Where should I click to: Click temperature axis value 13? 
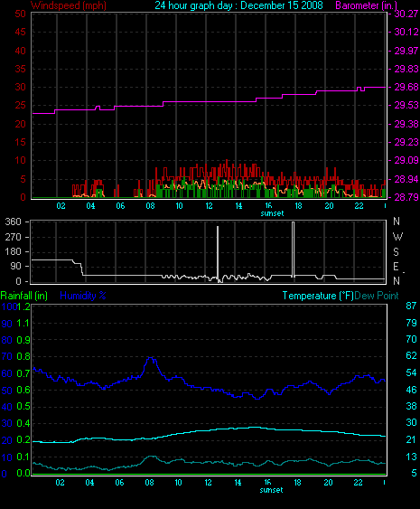(x=411, y=457)
